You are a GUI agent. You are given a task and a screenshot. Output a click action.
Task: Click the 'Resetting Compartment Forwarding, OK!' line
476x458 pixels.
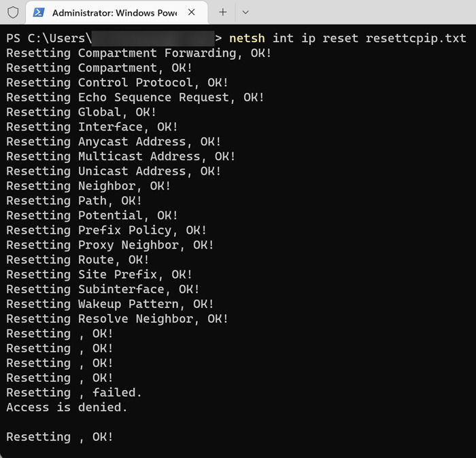coord(139,54)
